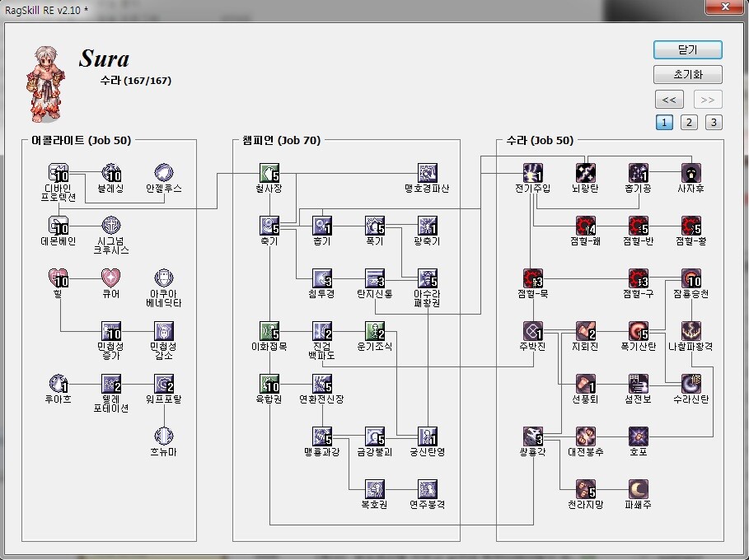This screenshot has width=749, height=560.
Task: Click the 블레싱 skill icon
Action: tap(110, 173)
